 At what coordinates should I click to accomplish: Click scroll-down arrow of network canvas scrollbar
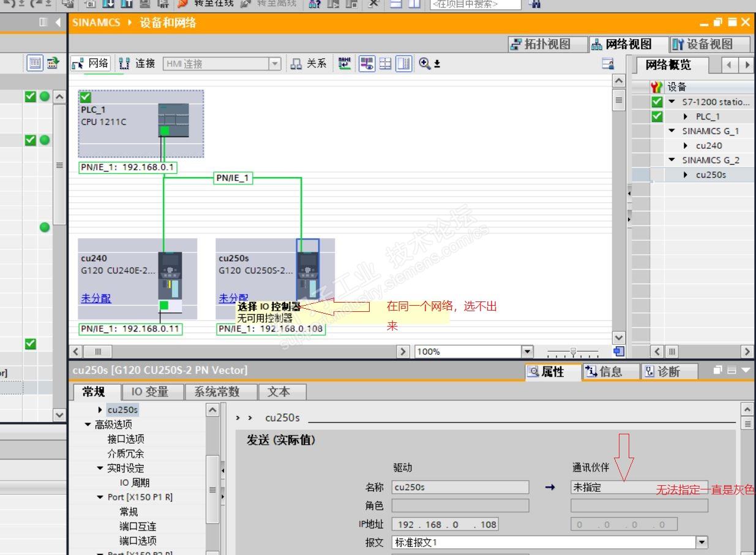(618, 338)
